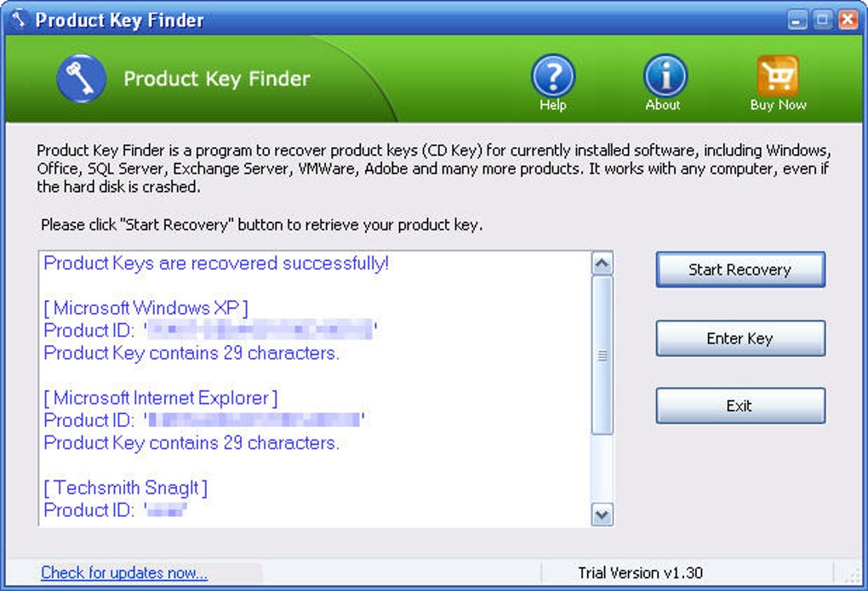The height and width of the screenshot is (591, 868).
Task: Maximize the Product Key Finder window
Action: [823, 20]
